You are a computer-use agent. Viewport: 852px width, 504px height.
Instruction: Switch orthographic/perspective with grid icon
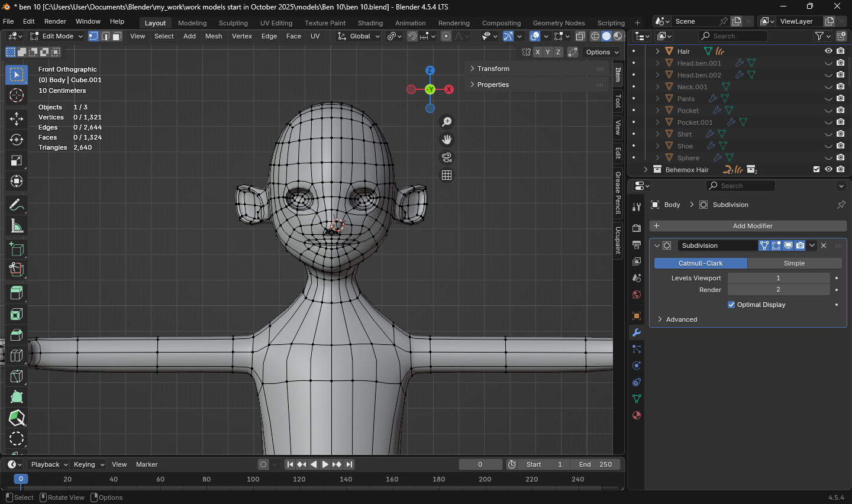point(447,175)
